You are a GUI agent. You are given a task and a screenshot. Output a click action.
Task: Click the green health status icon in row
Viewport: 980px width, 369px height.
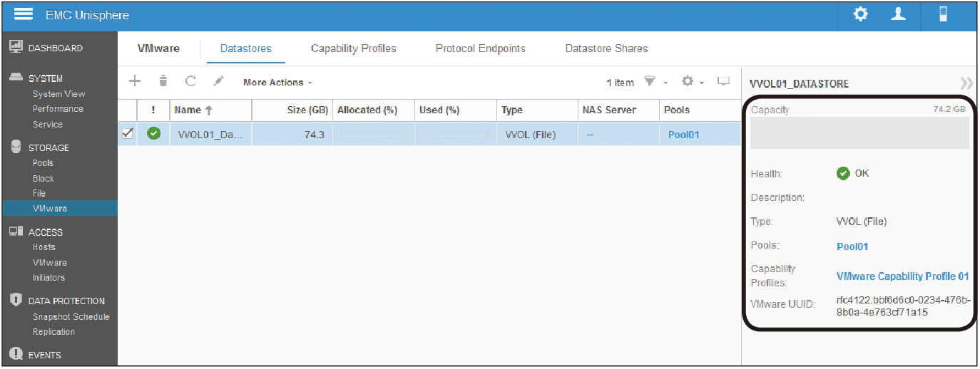pos(154,133)
